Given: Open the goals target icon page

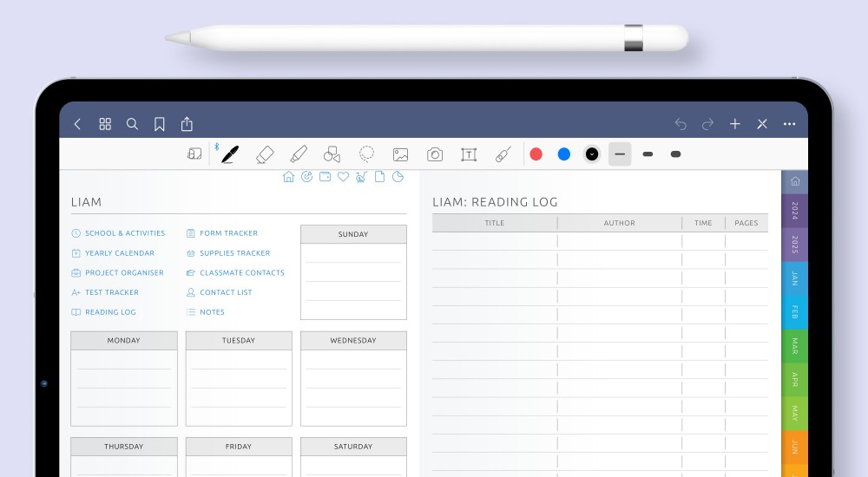Looking at the screenshot, I should coord(306,177).
